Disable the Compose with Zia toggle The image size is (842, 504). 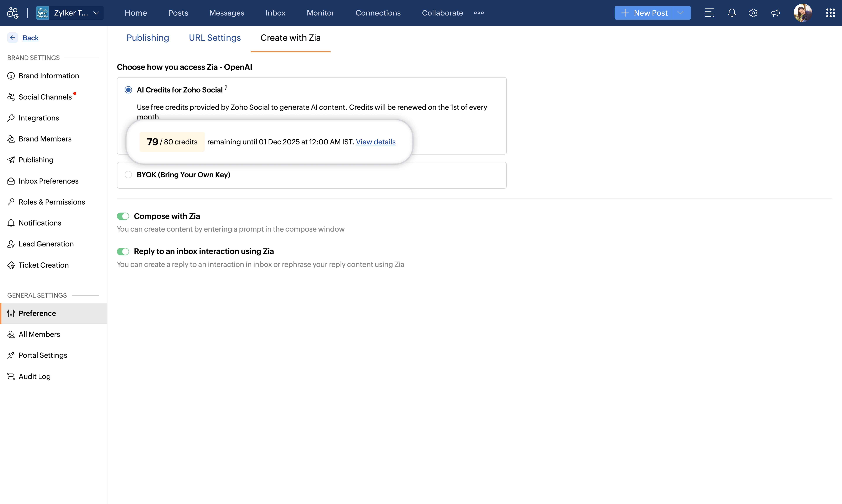[123, 216]
